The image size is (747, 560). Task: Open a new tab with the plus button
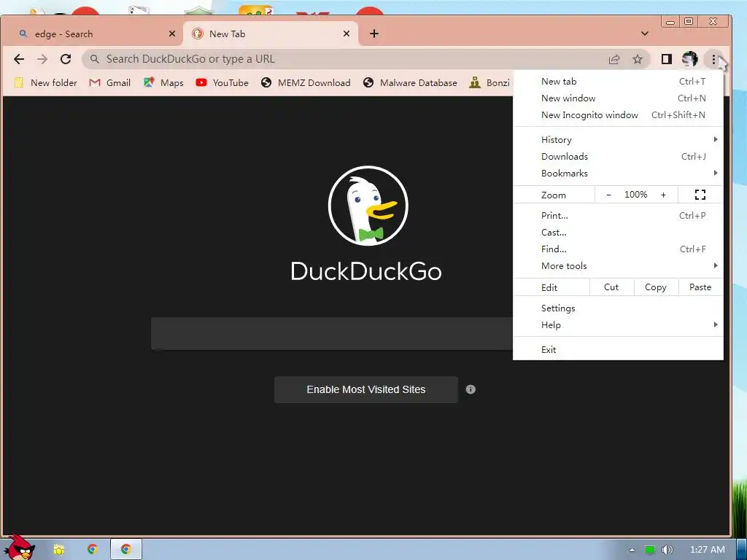(x=374, y=34)
